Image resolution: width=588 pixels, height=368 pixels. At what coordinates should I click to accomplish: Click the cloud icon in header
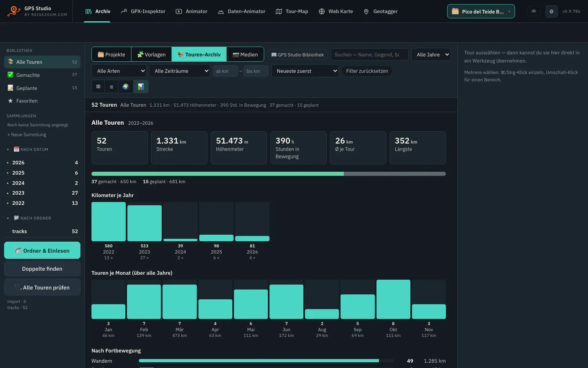coord(534,11)
